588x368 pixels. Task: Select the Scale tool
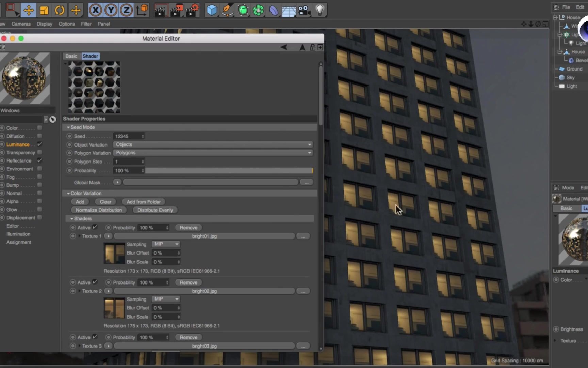tap(44, 10)
